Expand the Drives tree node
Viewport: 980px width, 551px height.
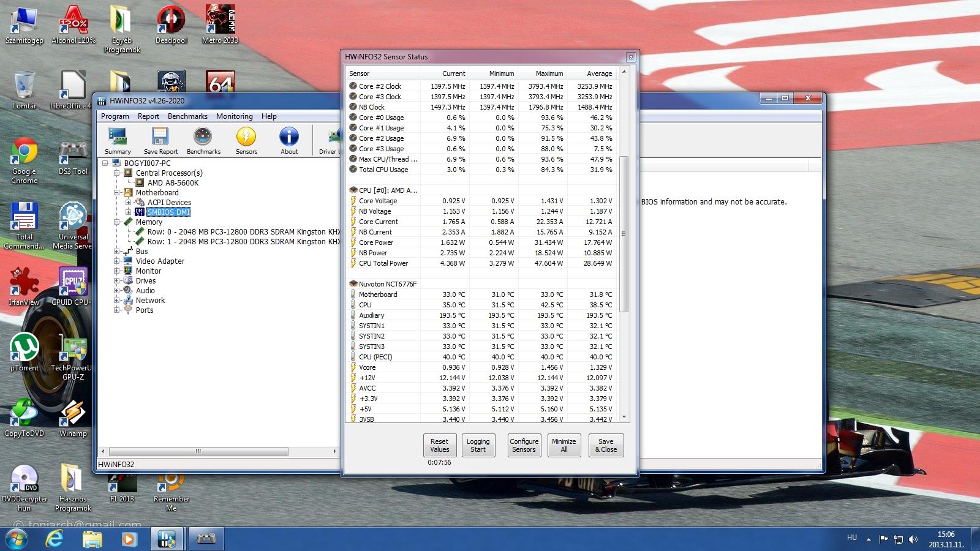point(116,281)
